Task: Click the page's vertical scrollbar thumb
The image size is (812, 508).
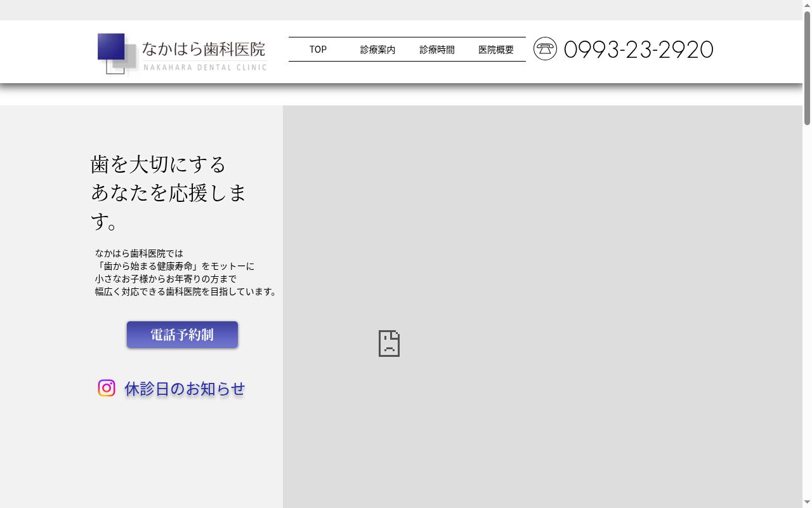Action: [807, 68]
